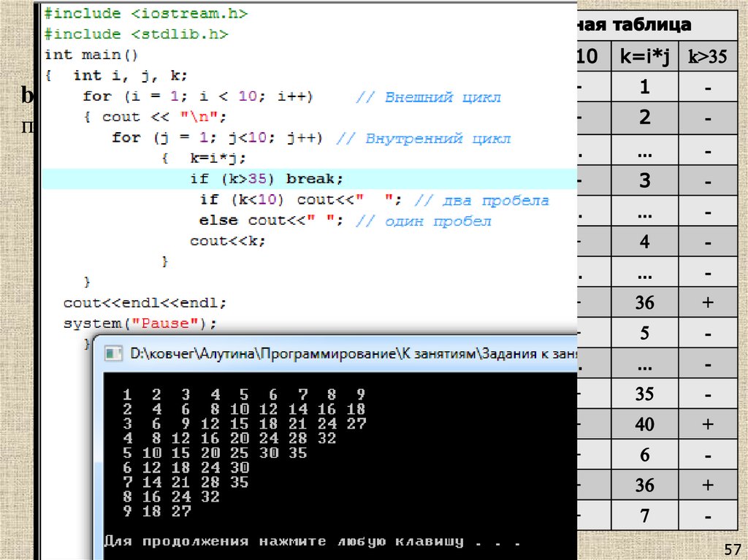Click the '// два пробела' comment
This screenshot has height=560, width=748.
click(x=481, y=200)
